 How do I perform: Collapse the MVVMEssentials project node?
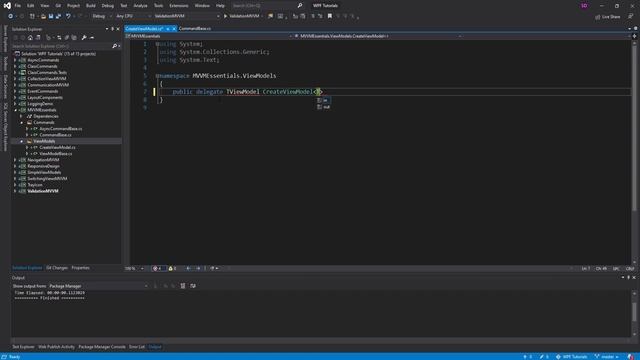pos(16,110)
